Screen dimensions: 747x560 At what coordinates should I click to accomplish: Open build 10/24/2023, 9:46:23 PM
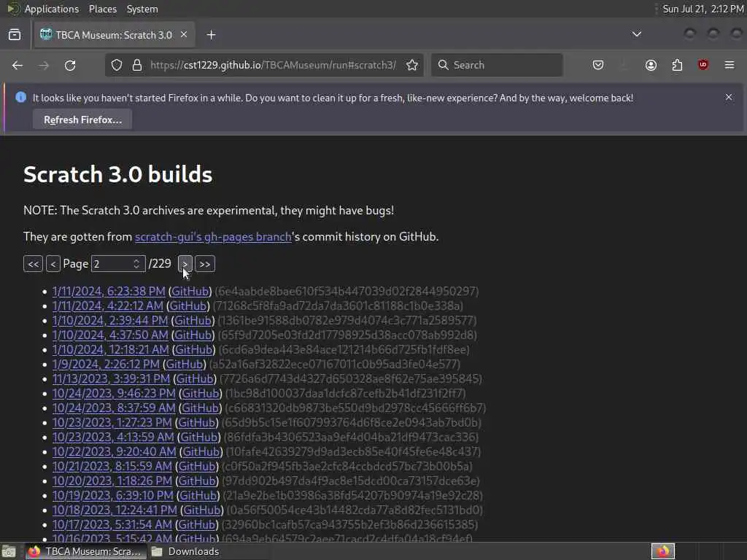click(x=114, y=393)
